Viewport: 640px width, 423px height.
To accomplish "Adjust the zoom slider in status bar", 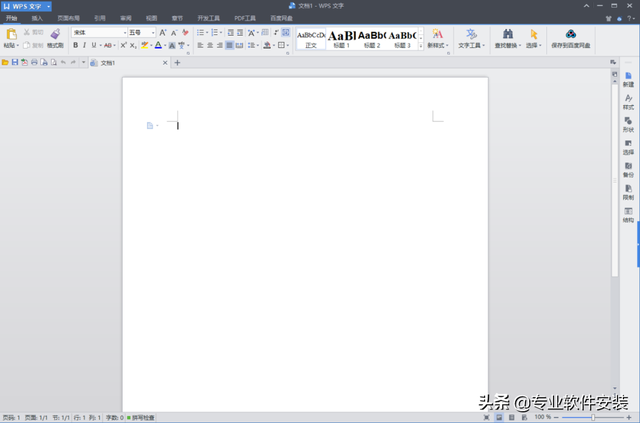I will [591, 417].
